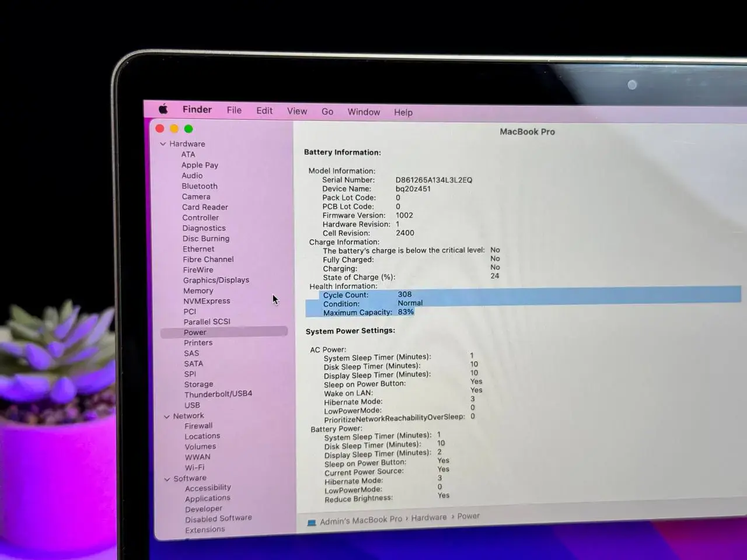
Task: Select Applications under Software
Action: (208, 498)
